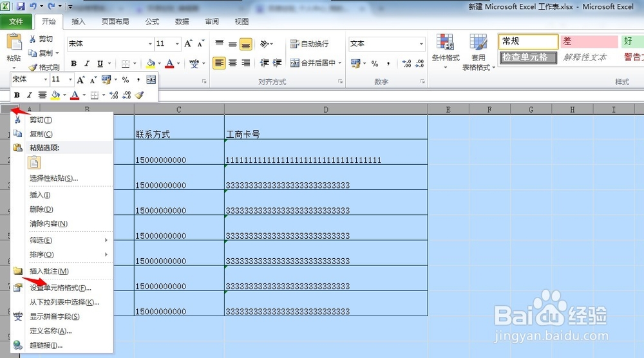Click the fill color bucket in the ribbon
This screenshot has height=358, width=644.
(151, 63)
